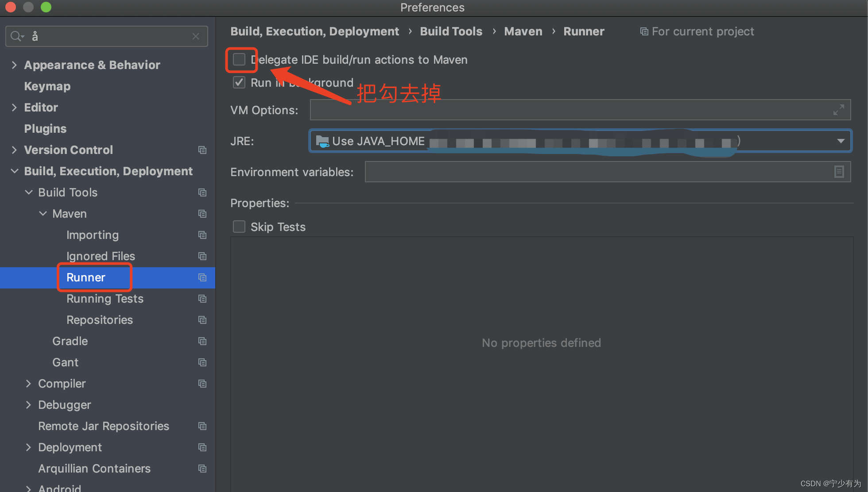Click the Maven Runner settings icon
Viewport: 868px width, 492px height.
pyautogui.click(x=202, y=277)
